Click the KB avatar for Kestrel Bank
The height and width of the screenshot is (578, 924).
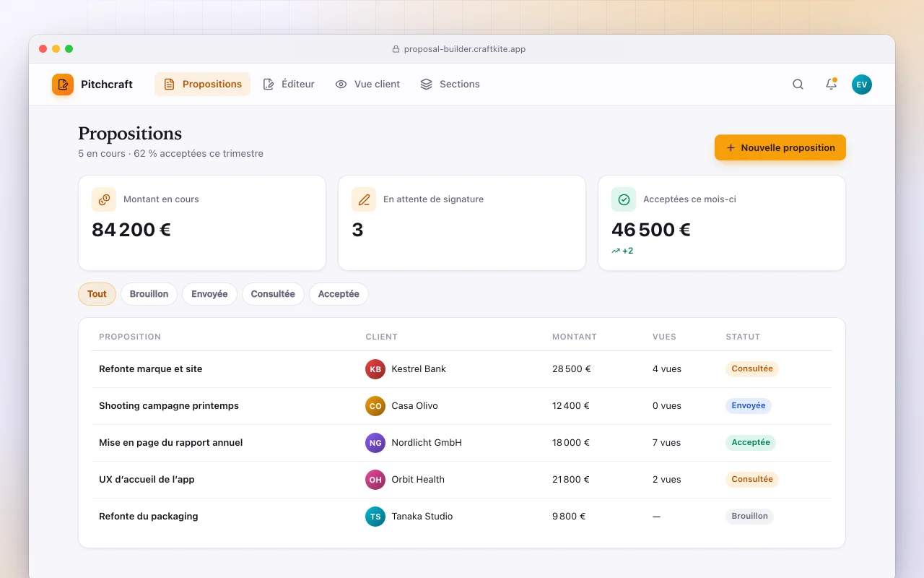[375, 369]
